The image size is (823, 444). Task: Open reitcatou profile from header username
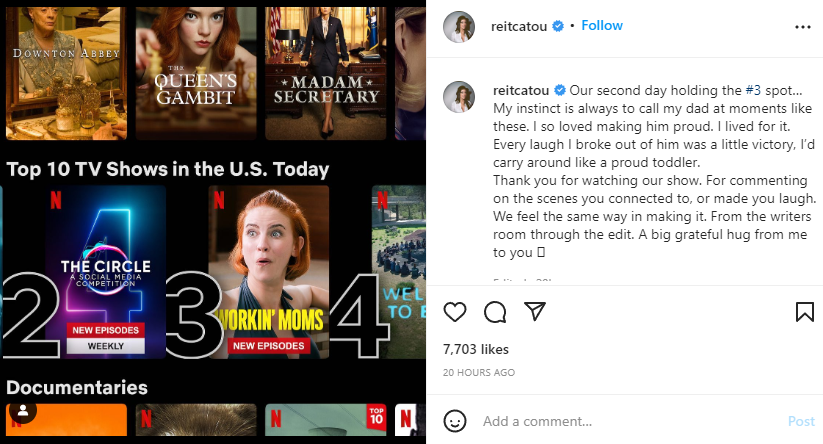(x=519, y=26)
